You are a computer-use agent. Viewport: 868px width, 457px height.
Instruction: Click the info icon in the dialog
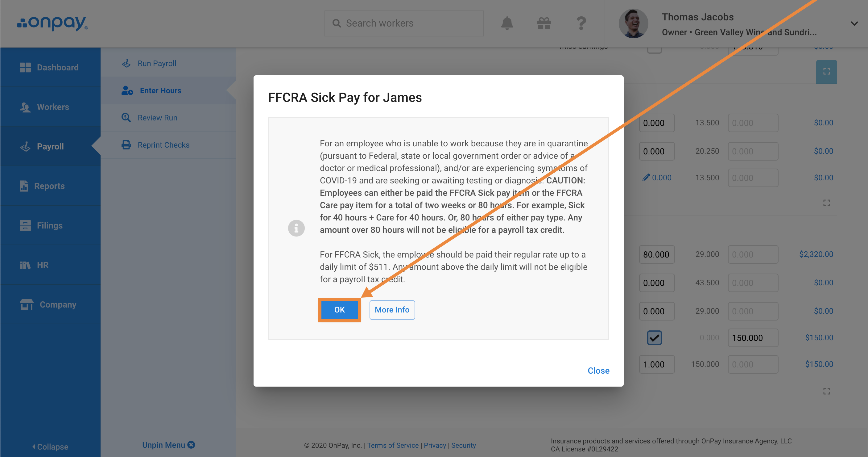pyautogui.click(x=296, y=228)
